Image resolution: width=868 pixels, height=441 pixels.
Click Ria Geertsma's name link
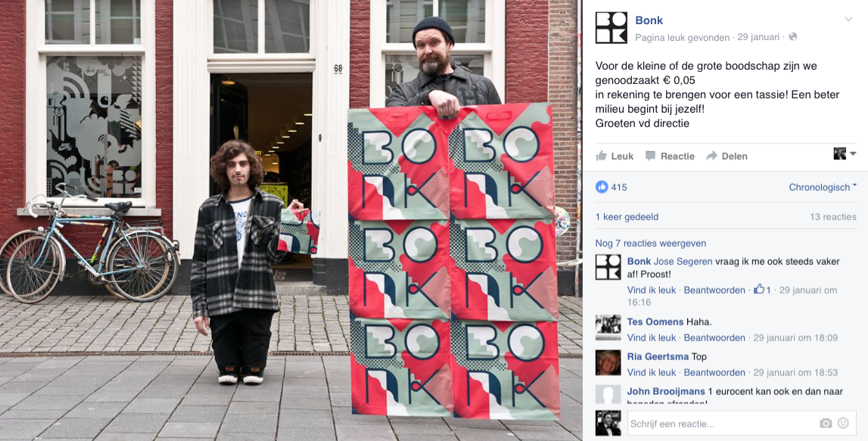point(658,357)
